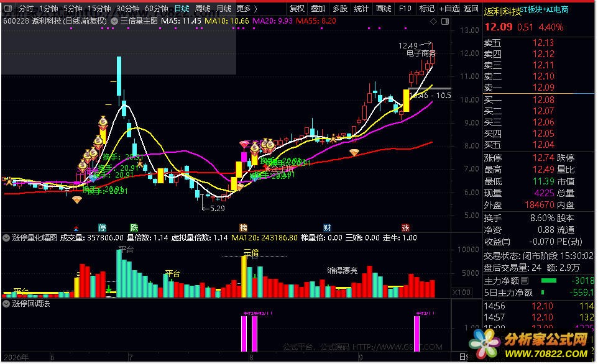Switch to the 60分钟 period tab
The height and width of the screenshot is (364, 598).
pyautogui.click(x=157, y=8)
